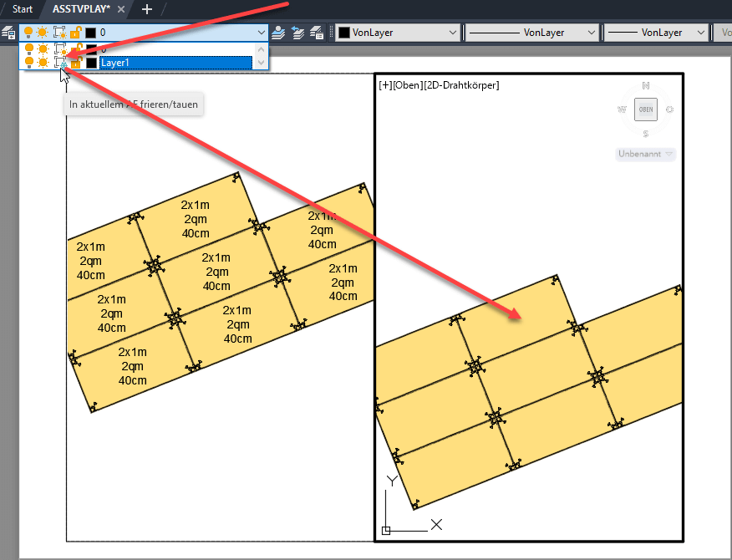
Task: Toggle sun freeze icon for layer 0 in list
Action: click(x=42, y=49)
